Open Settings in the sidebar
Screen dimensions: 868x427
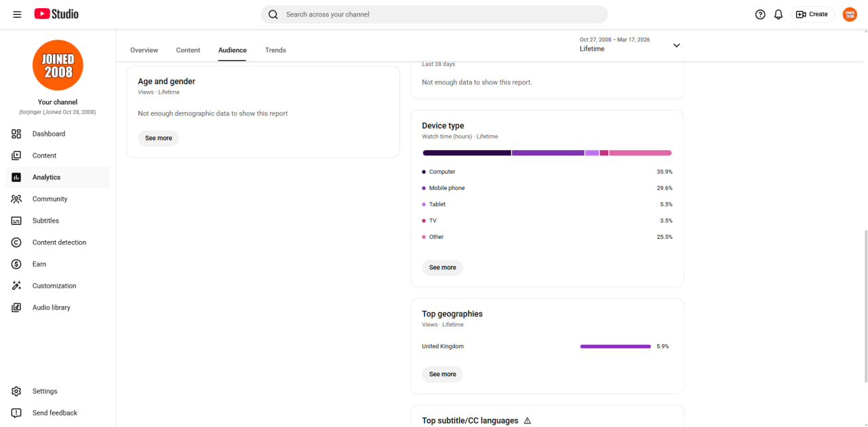click(x=58, y=391)
